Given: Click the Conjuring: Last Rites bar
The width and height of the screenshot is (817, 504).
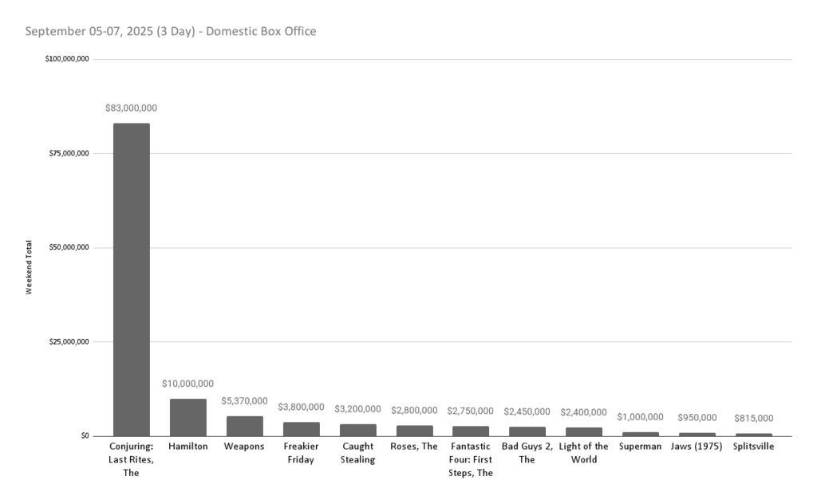Looking at the screenshot, I should point(131,279).
